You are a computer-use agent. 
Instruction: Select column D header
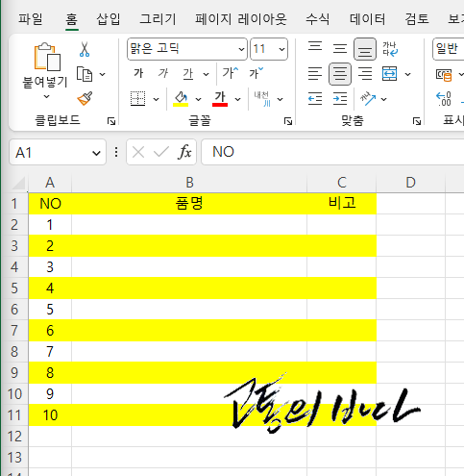click(x=410, y=183)
